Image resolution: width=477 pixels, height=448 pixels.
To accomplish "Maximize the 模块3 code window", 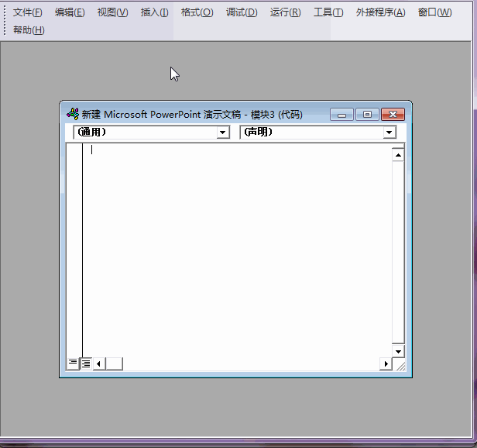I will pyautogui.click(x=367, y=115).
